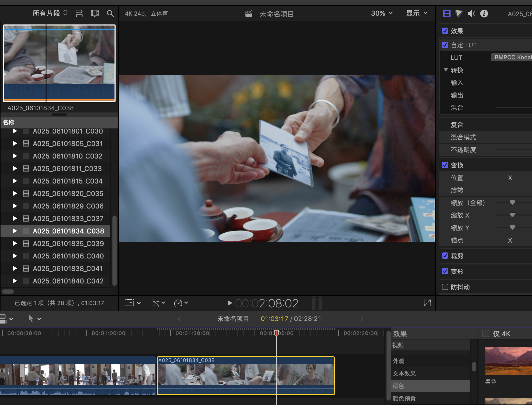Click film icon of A025_06101836_C040
The width and height of the screenshot is (532, 405).
[x=26, y=256]
